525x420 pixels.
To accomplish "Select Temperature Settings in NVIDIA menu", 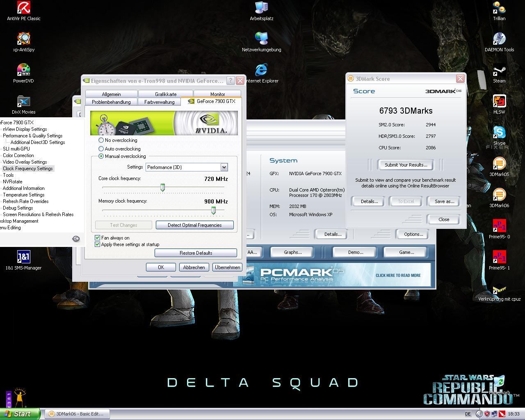I will pos(24,195).
